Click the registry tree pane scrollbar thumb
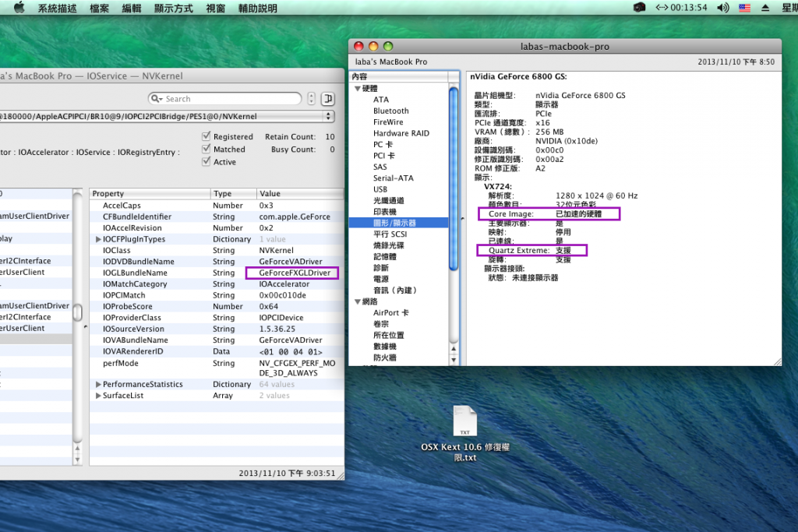The height and width of the screenshot is (532, 798). coord(77,312)
